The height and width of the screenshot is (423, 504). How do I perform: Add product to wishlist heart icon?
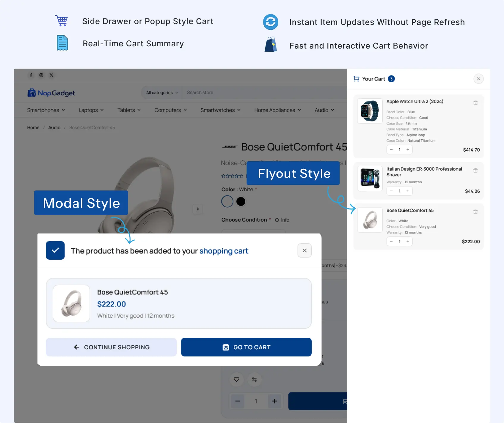coord(236,379)
